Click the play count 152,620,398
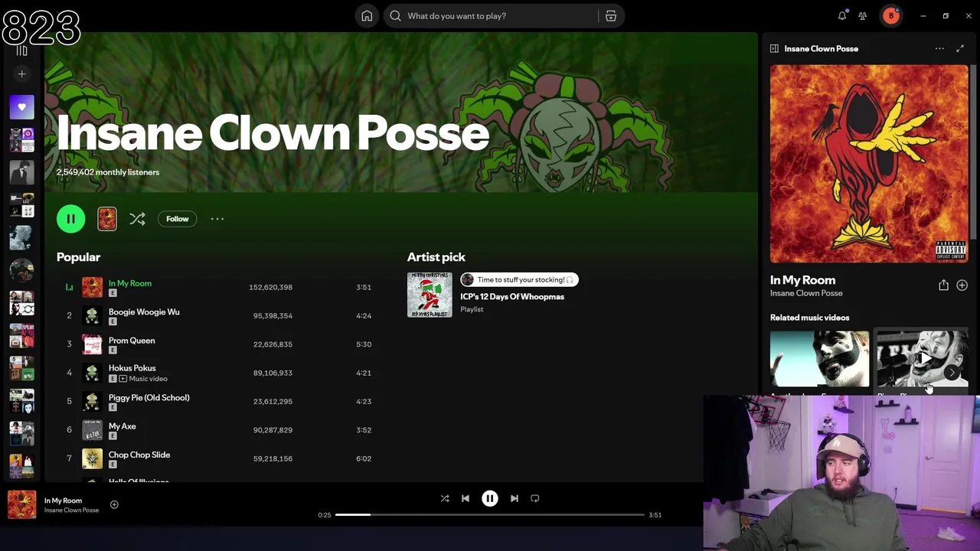 [270, 287]
